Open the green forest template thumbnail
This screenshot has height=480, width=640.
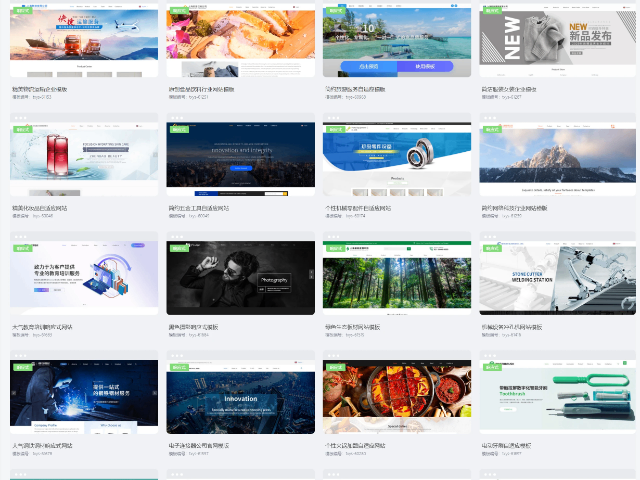click(397, 278)
